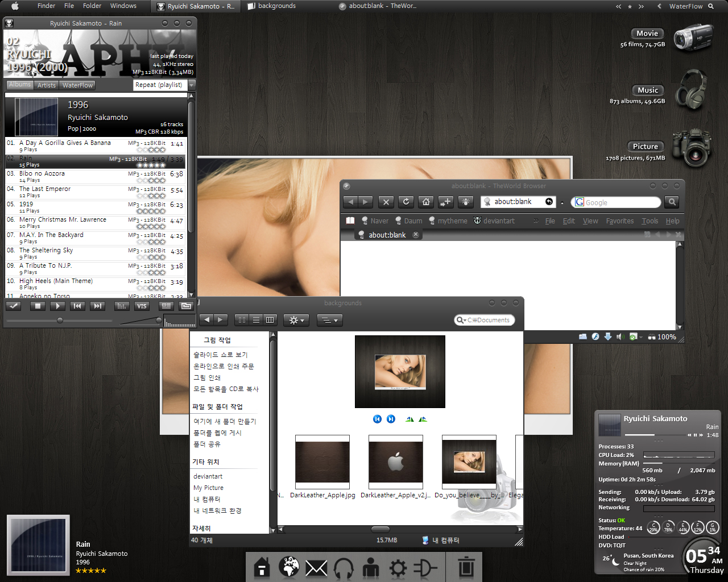Reload page in TheWorld Browser
Viewport: 728px width, 582px height.
[x=406, y=202]
